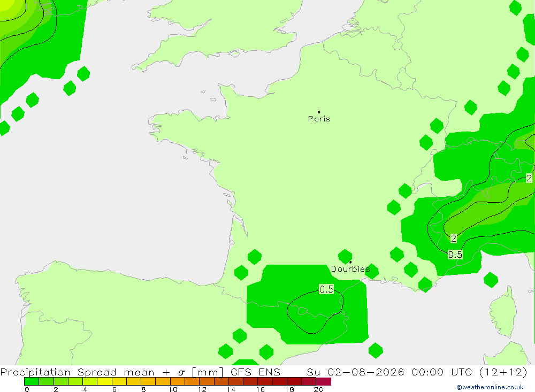Click the 0.5 contour label over the Pyrenees

click(326, 289)
